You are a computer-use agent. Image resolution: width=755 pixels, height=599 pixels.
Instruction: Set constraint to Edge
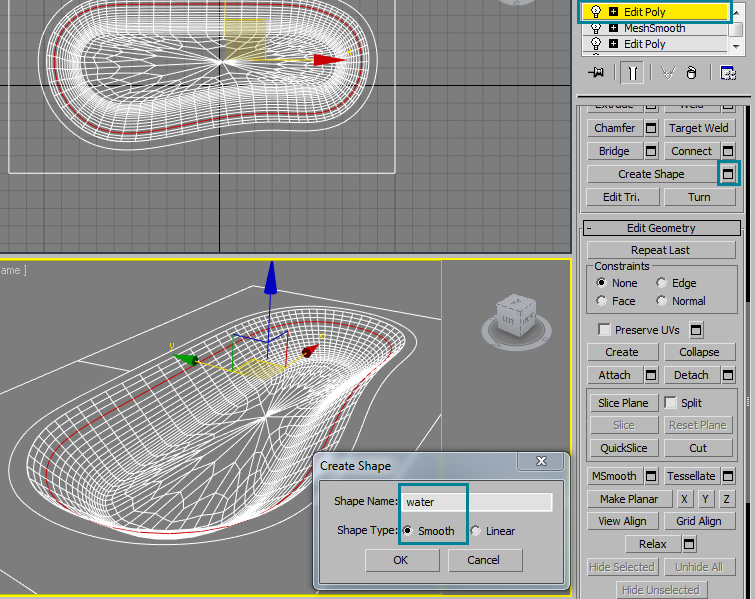click(662, 283)
